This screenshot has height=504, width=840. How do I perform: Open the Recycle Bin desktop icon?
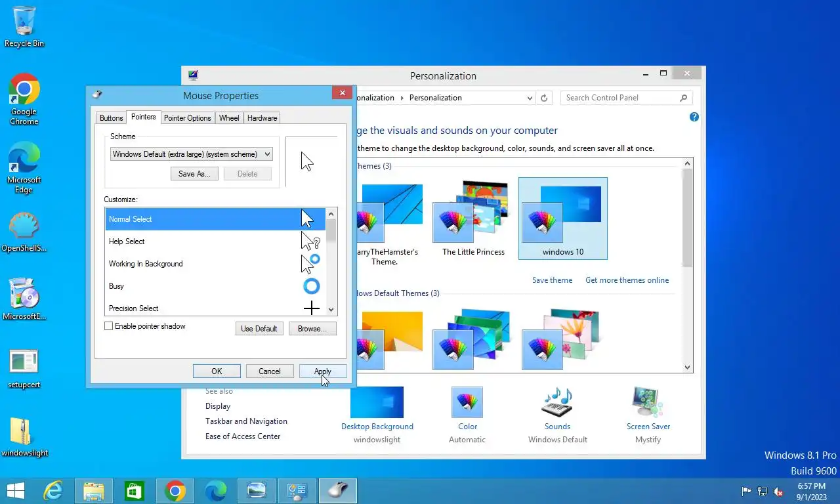tap(24, 26)
